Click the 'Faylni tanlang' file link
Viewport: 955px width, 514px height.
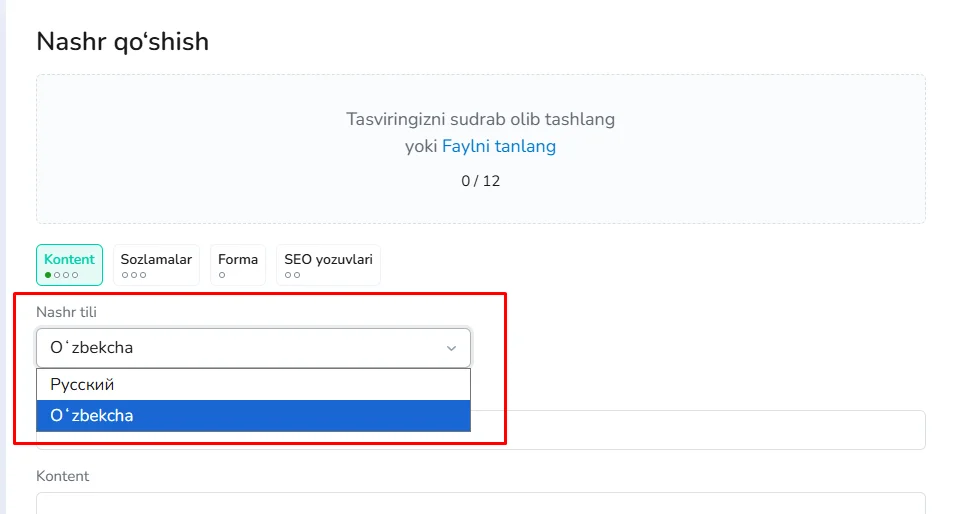[x=499, y=146]
